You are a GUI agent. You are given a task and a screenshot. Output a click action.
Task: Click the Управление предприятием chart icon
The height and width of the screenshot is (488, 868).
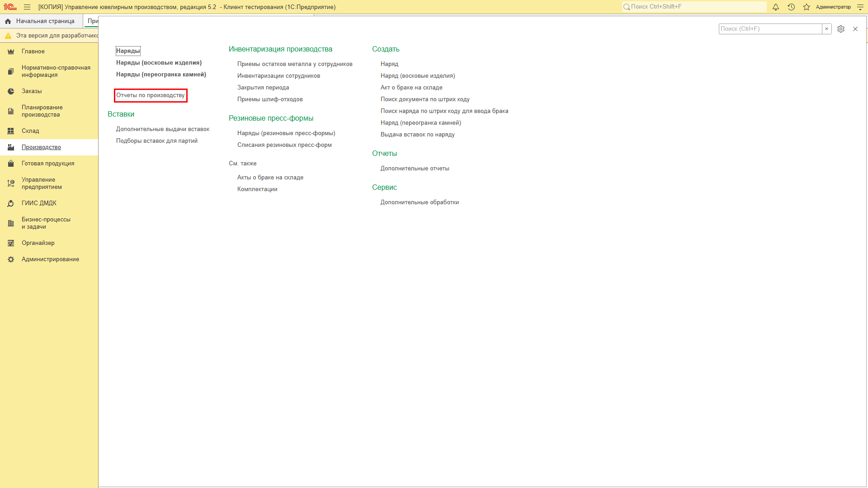click(11, 183)
